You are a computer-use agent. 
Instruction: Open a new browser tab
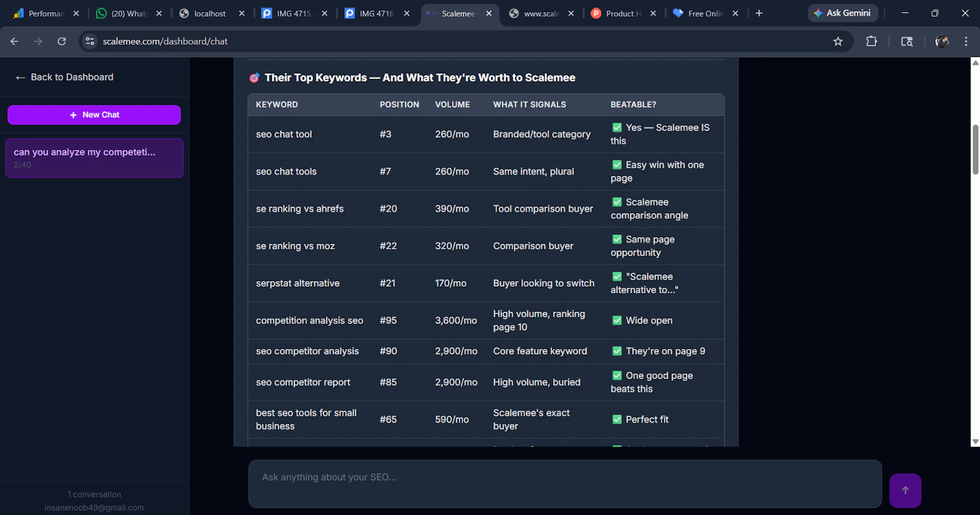tap(759, 13)
